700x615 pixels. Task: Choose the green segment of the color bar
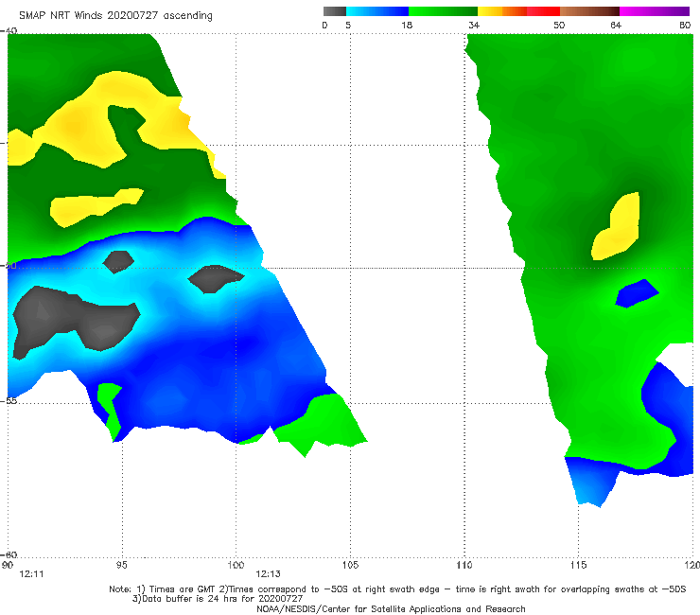click(443, 11)
